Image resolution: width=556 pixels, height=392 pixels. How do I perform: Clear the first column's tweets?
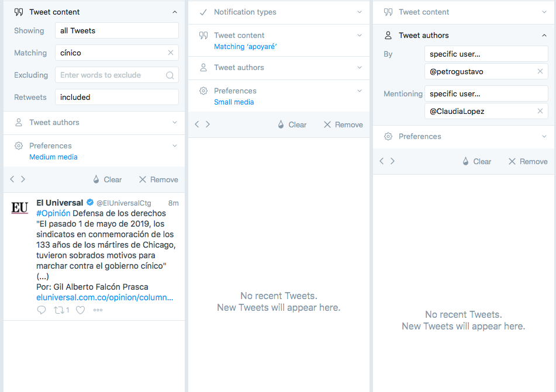click(x=108, y=180)
